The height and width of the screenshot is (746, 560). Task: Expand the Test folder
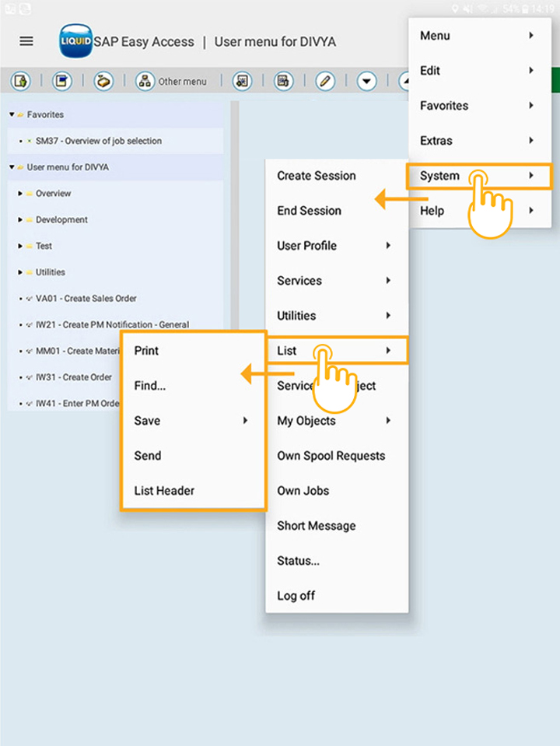point(20,246)
